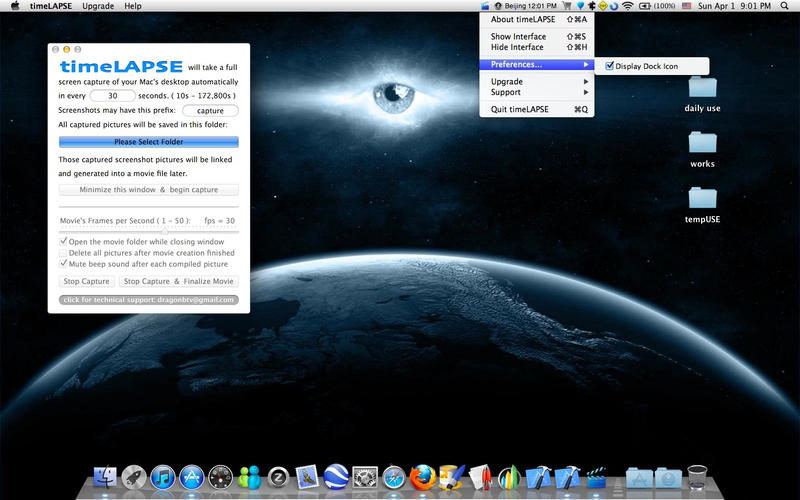Open Trash in the Dock

[697, 478]
